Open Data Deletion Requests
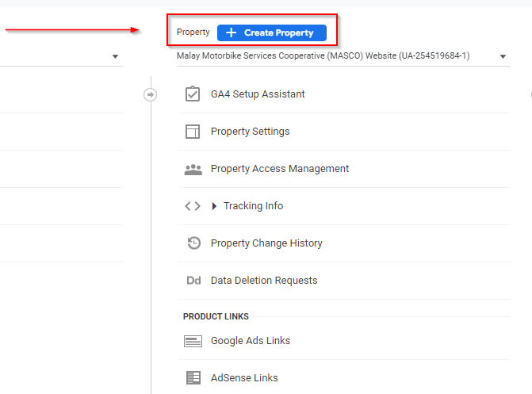 [x=263, y=281]
